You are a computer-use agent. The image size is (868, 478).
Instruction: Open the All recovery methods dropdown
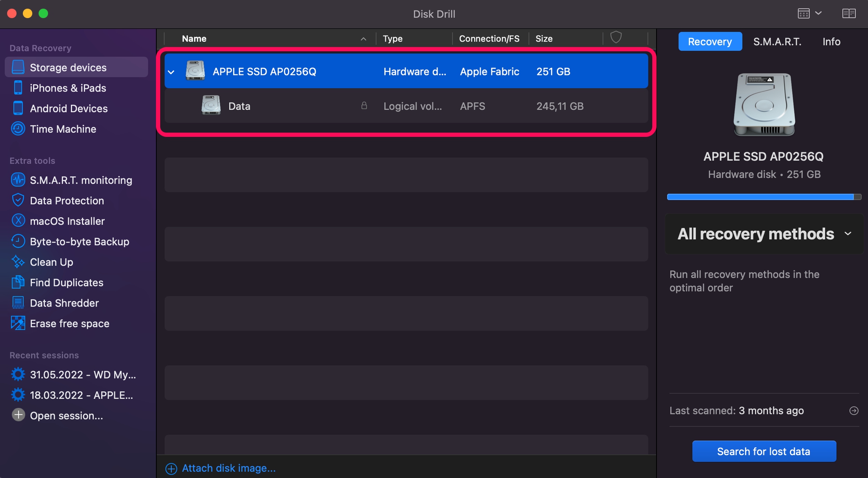pos(764,234)
